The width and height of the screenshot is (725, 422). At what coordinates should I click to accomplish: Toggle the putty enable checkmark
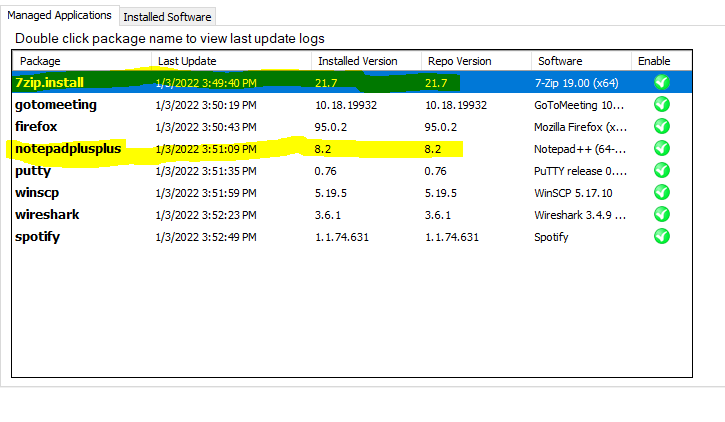click(661, 170)
